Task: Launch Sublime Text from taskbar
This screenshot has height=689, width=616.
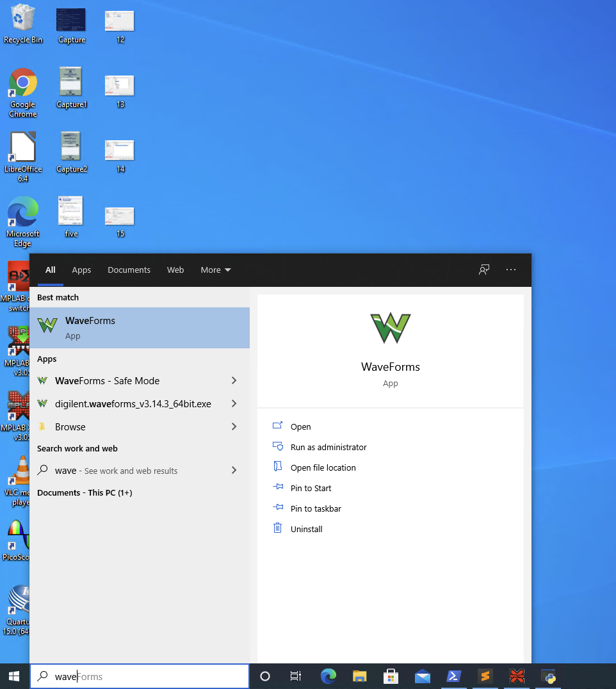Action: point(485,676)
